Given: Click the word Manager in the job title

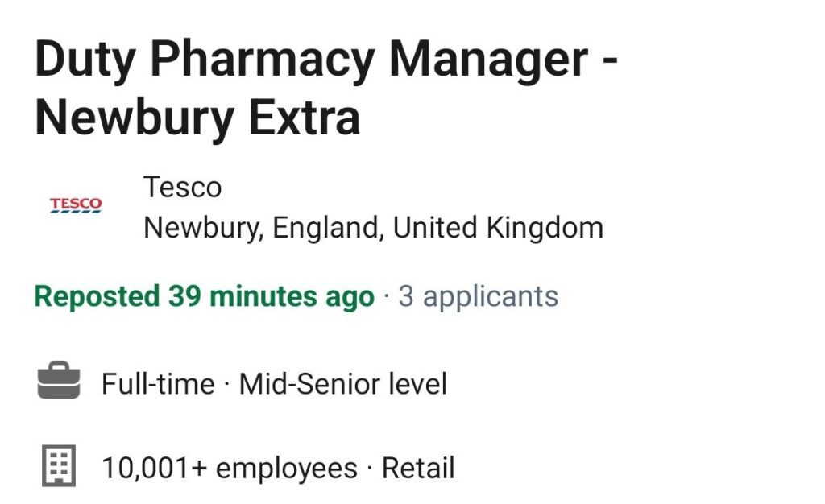Looking at the screenshot, I should click(488, 60).
